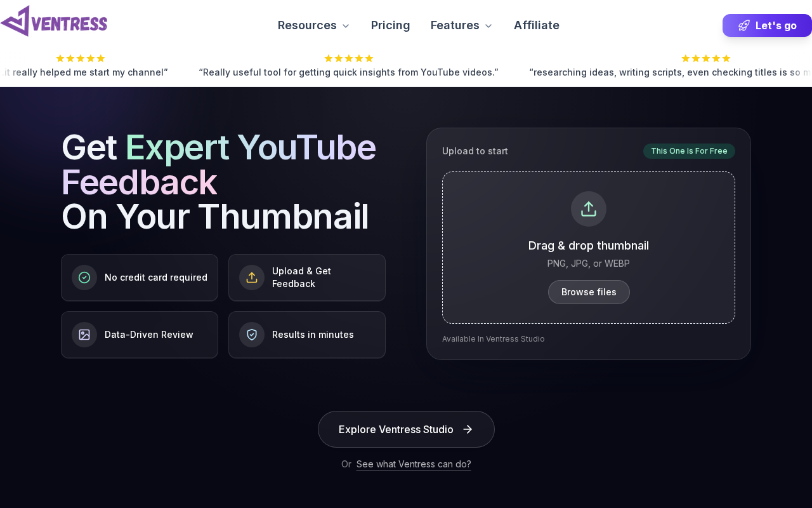The height and width of the screenshot is (508, 812).
Task: Go to the Pricing page
Action: tap(391, 25)
